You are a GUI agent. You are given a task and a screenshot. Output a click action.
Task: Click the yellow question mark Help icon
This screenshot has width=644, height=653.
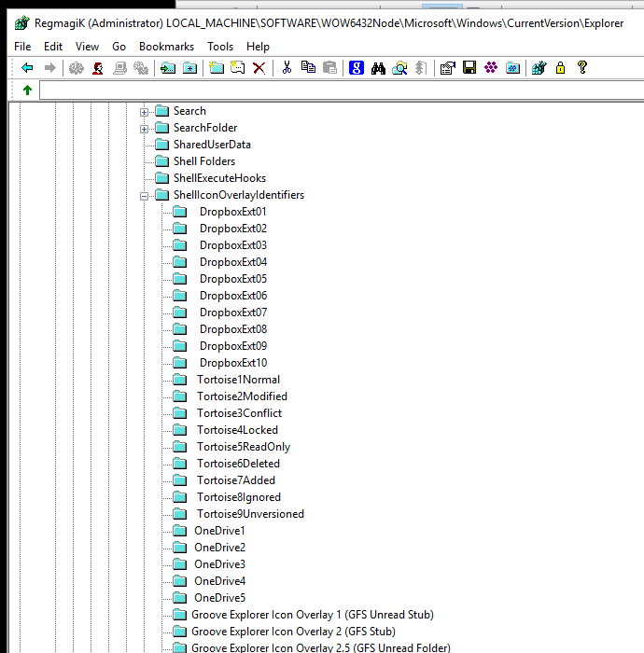[x=582, y=67]
